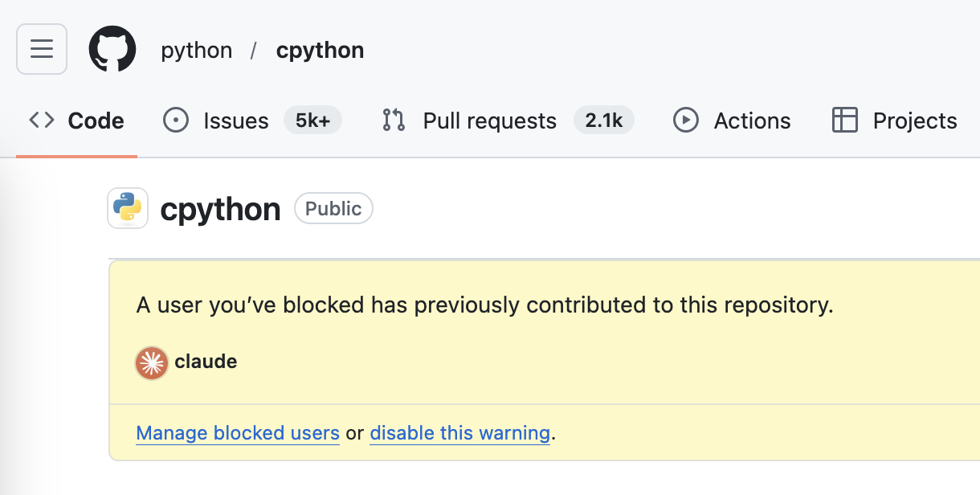Click disable this warning
The height and width of the screenshot is (495, 980).
point(459,432)
